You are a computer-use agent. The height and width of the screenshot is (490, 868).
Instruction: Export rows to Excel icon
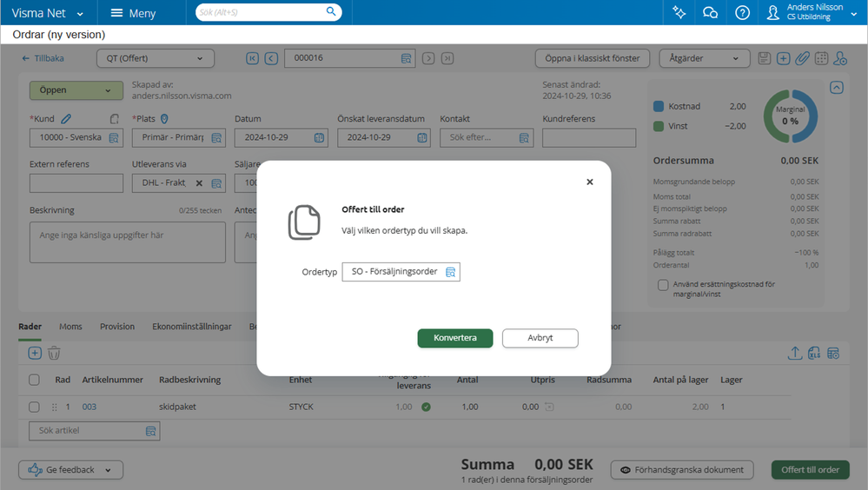[814, 354]
